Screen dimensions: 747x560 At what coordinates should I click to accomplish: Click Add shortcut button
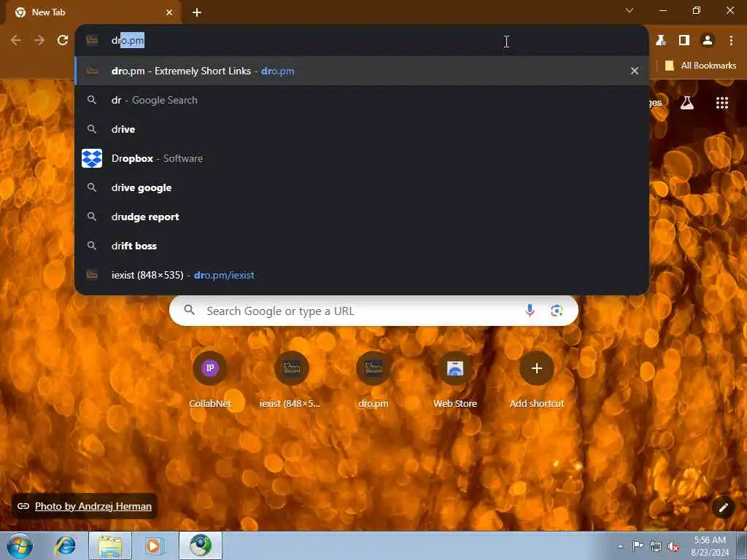(x=537, y=380)
